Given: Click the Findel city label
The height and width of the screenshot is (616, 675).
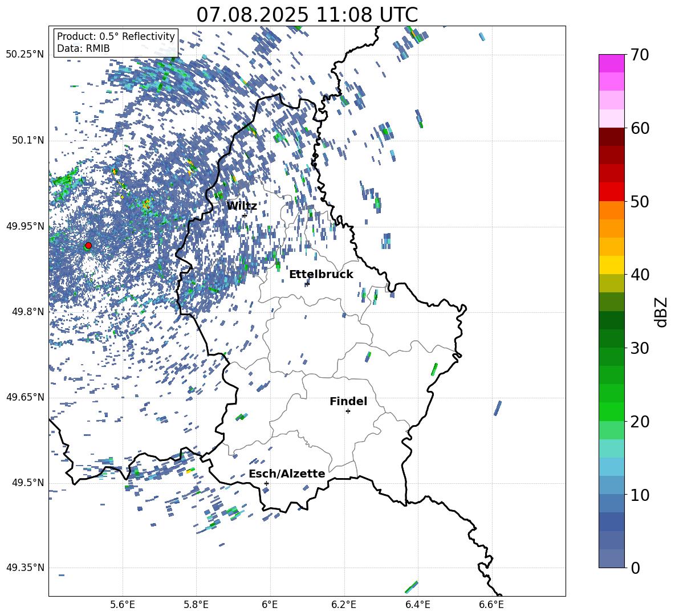Looking at the screenshot, I should (348, 401).
